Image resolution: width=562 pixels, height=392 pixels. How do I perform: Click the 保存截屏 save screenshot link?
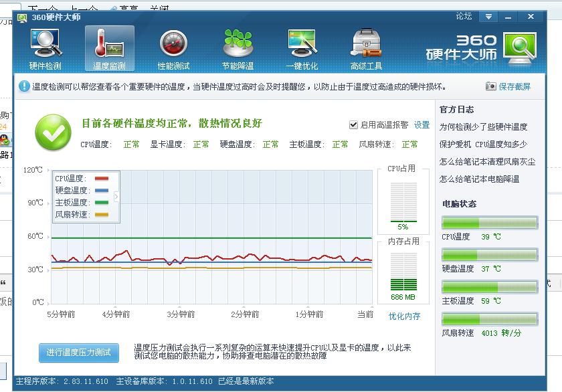(x=514, y=86)
